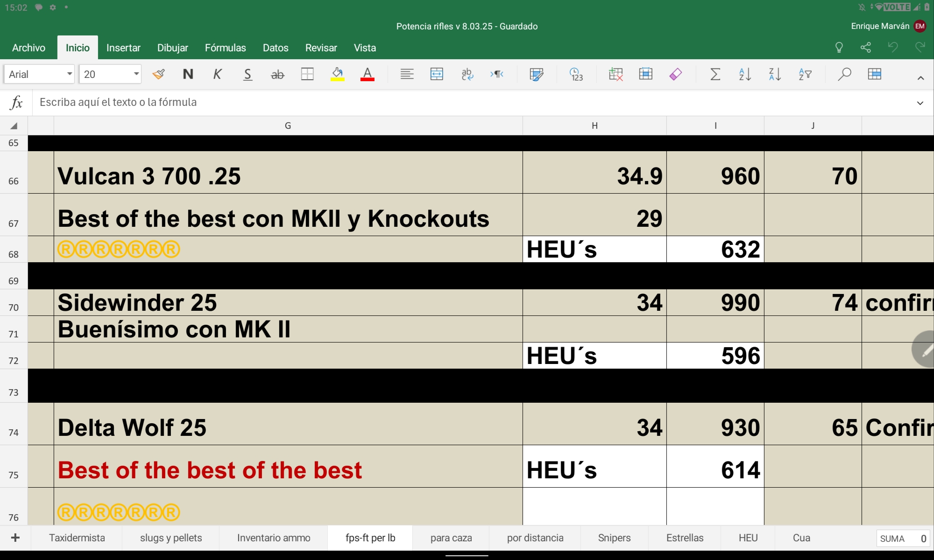The width and height of the screenshot is (934, 560).
Task: Open the SUMA status summary box
Action: (903, 539)
